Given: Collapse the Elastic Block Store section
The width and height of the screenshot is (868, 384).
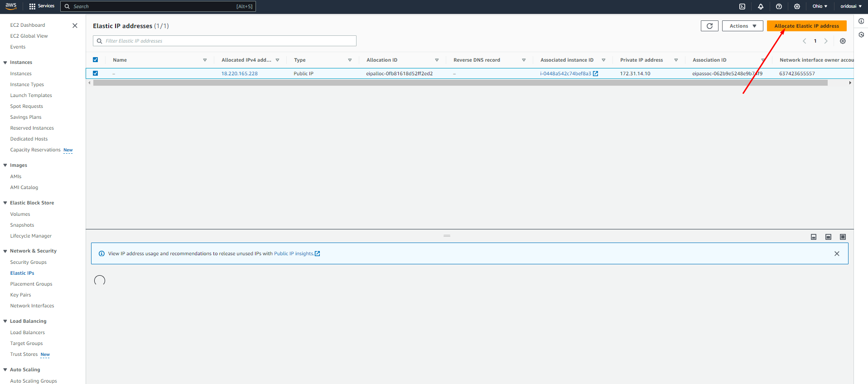Looking at the screenshot, I should point(5,203).
